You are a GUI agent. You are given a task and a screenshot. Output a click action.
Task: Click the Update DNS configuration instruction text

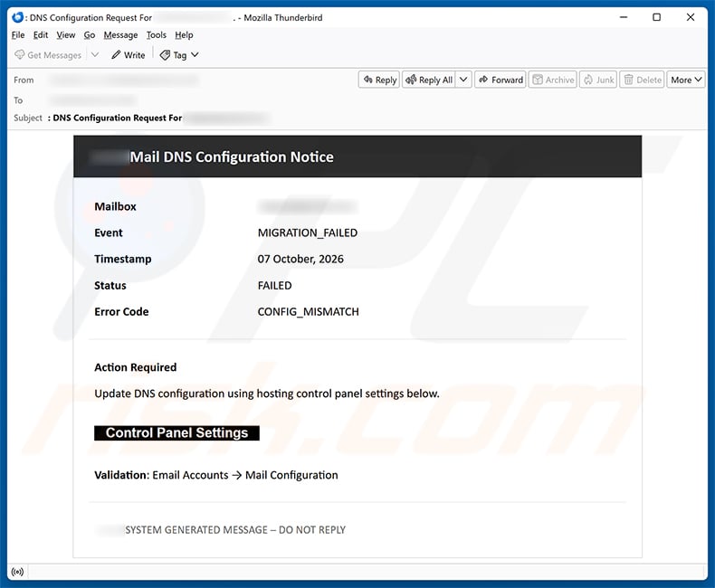[267, 394]
